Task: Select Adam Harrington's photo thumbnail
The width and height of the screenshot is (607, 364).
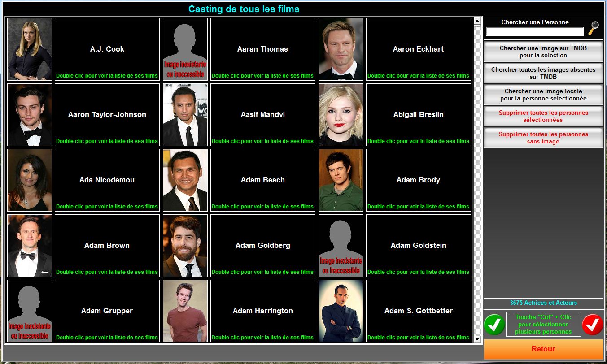Action: [185, 311]
